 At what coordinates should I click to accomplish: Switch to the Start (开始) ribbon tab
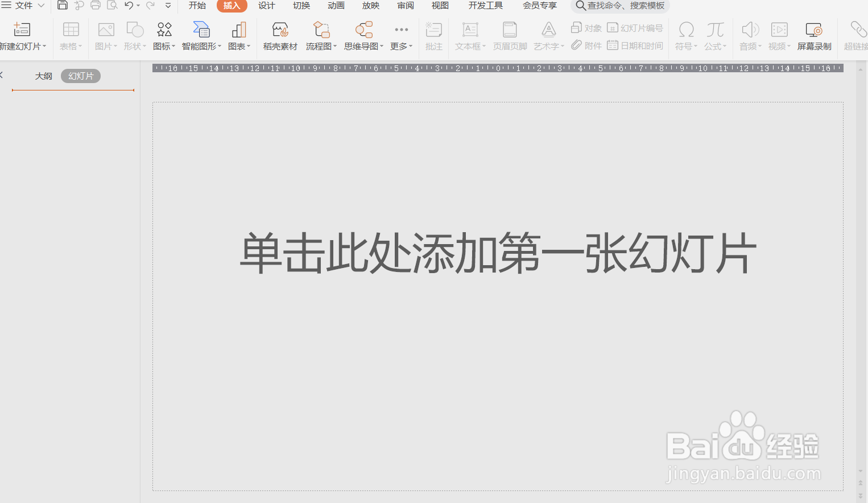pyautogui.click(x=197, y=6)
